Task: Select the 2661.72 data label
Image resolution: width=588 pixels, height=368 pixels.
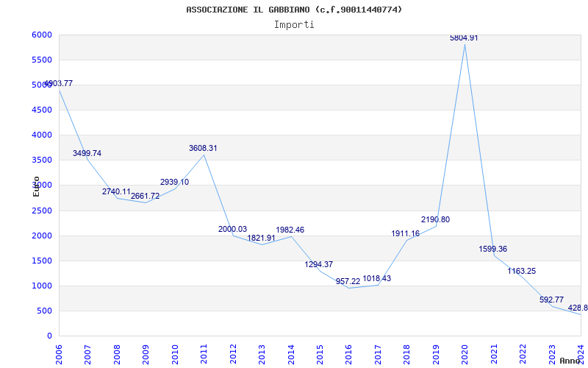Action: point(145,196)
